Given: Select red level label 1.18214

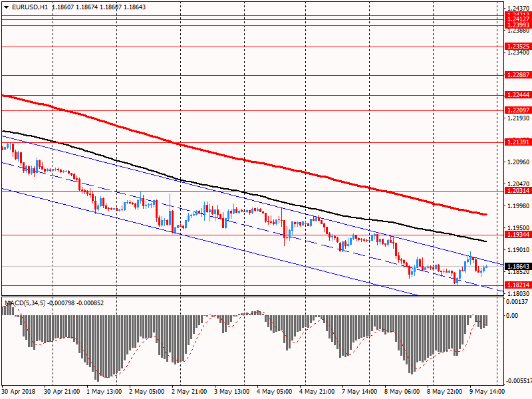Looking at the screenshot, I should pos(518,285).
